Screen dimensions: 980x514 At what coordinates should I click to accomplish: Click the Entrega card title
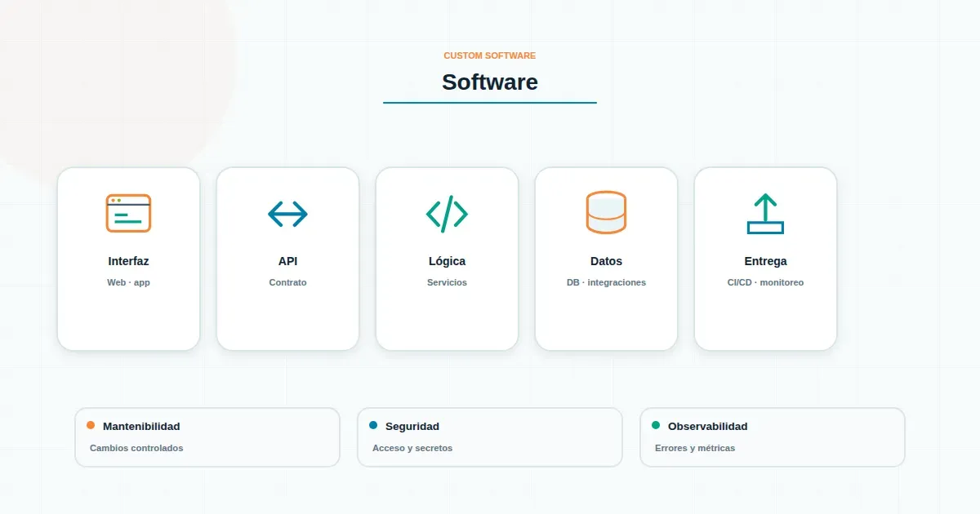(x=765, y=261)
